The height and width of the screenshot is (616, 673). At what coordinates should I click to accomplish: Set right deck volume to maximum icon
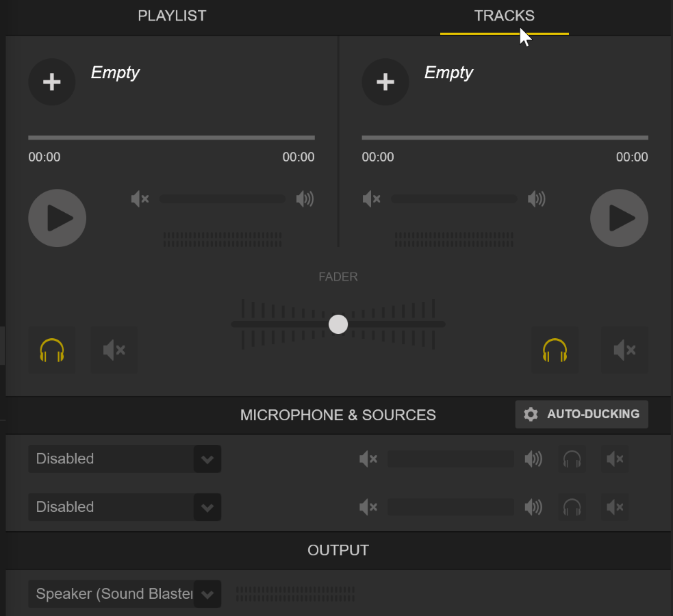click(x=537, y=199)
